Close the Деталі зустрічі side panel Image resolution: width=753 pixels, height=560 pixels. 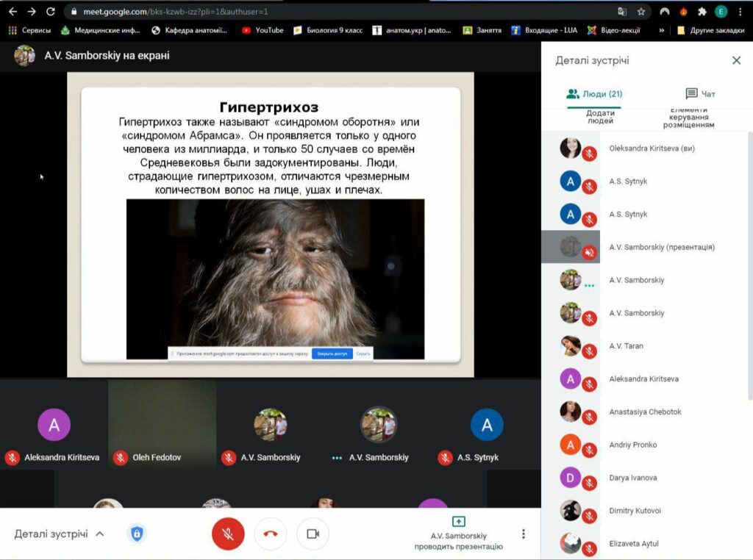tap(736, 60)
